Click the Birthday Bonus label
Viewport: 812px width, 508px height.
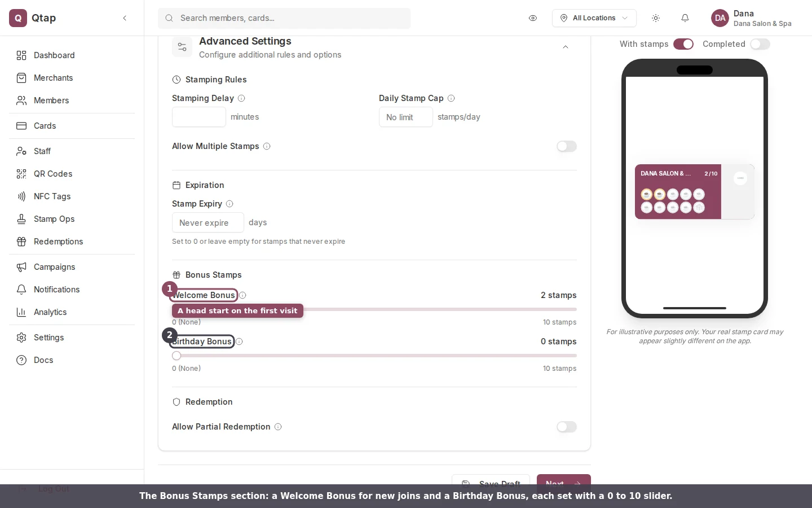coord(202,341)
